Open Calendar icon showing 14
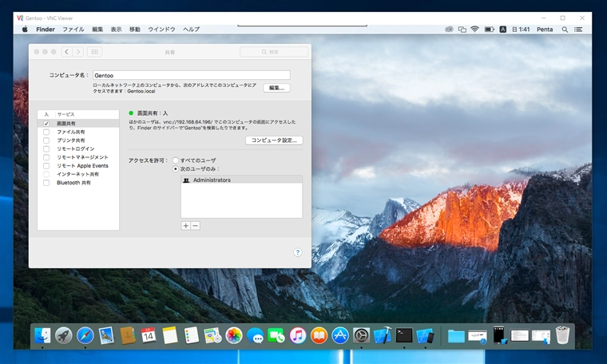 pos(149,335)
